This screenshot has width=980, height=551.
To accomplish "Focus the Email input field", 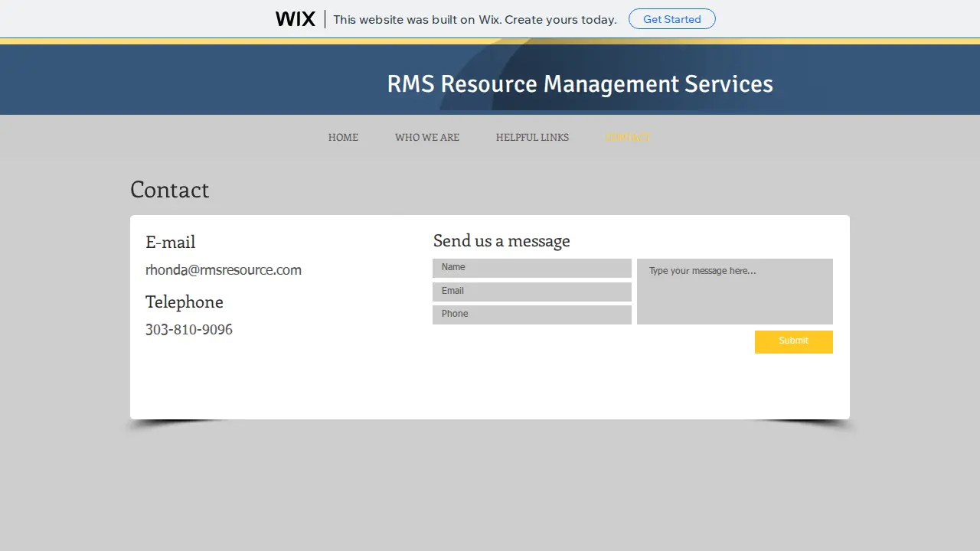I will tap(532, 292).
